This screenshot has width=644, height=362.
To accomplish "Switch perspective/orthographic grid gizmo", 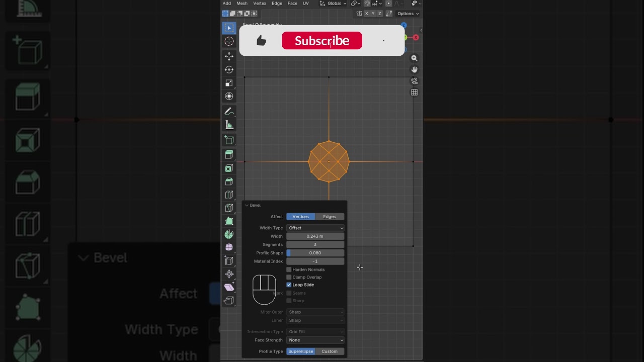I will click(x=415, y=93).
